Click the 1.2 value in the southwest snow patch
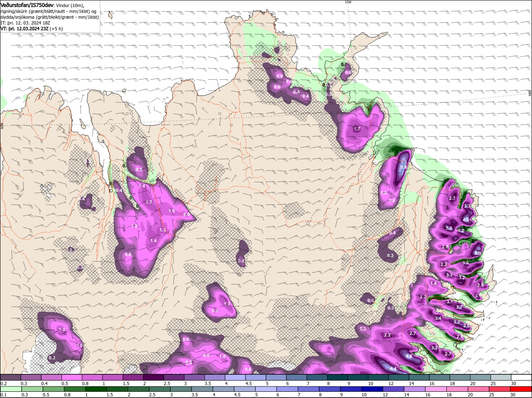Viewport: 532px width, 398px height. pyautogui.click(x=62, y=329)
